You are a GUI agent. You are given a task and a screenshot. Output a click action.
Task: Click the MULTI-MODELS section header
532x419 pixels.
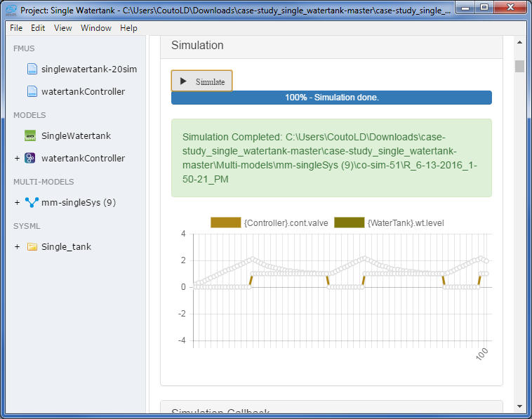pyautogui.click(x=44, y=182)
